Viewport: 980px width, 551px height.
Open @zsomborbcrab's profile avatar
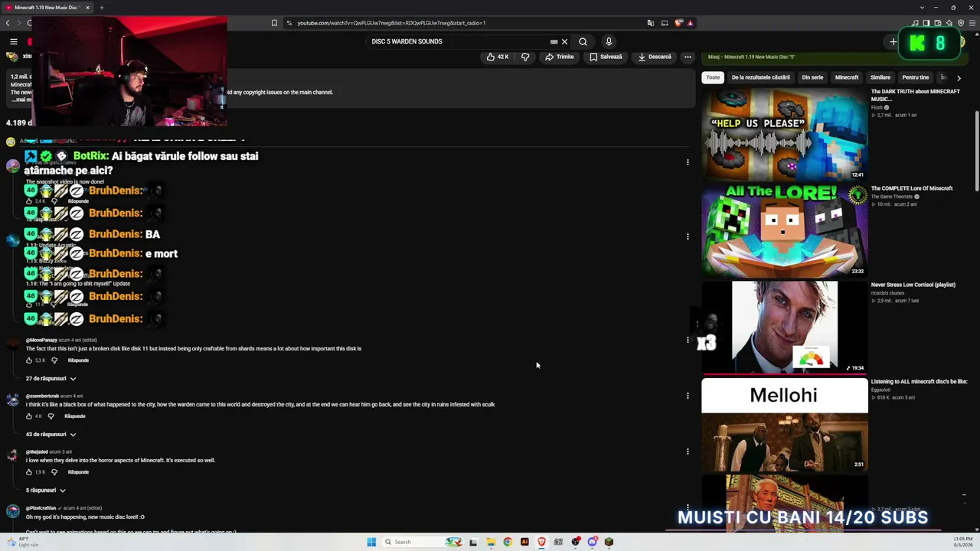pos(12,399)
